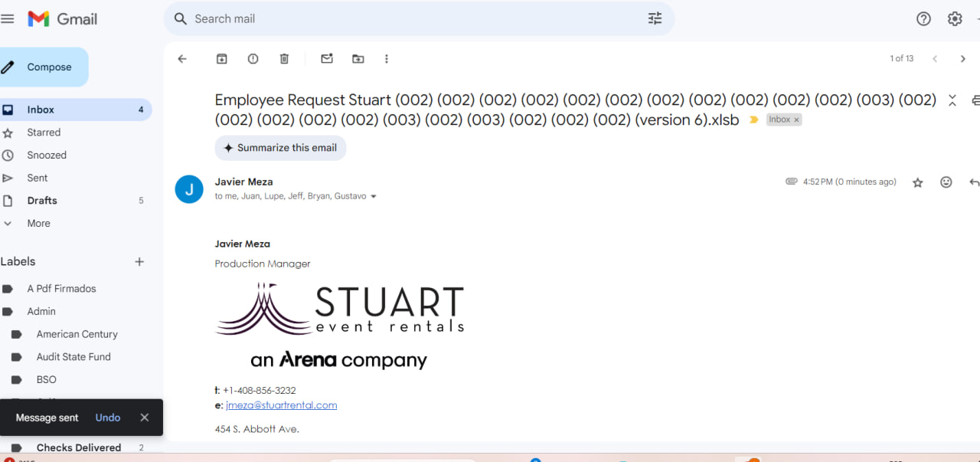This screenshot has height=462, width=980.
Task: Show search options slider icon
Action: pos(655,19)
